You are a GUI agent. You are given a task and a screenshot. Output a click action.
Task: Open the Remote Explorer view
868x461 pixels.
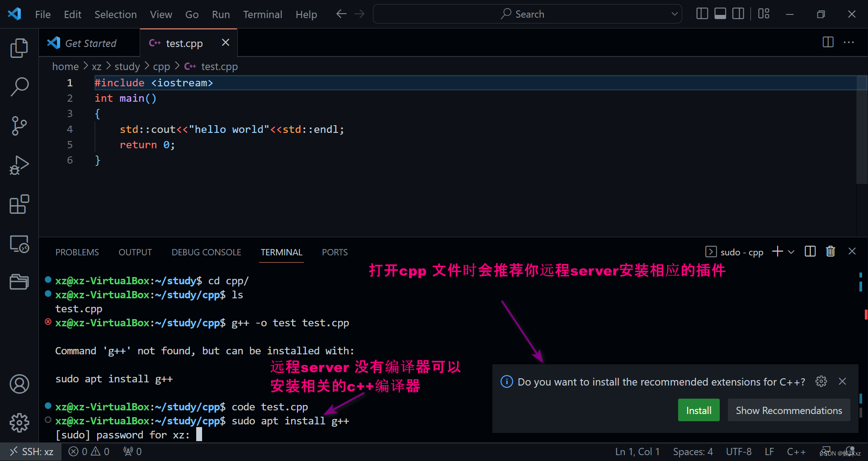point(19,244)
